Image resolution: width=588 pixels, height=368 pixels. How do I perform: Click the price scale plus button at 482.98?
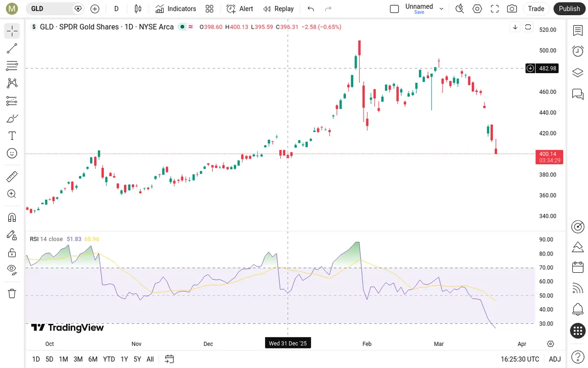tap(530, 68)
